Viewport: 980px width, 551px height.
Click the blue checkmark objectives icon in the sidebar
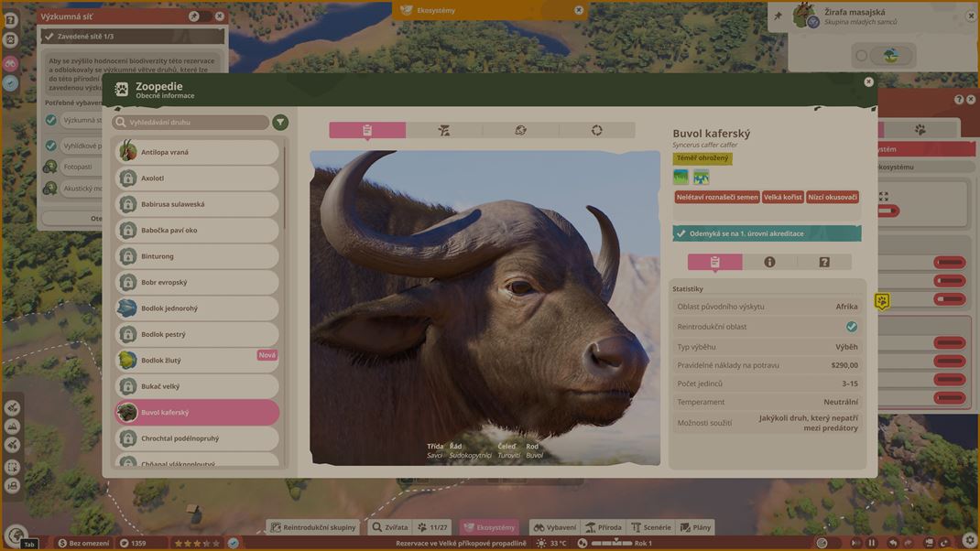click(11, 83)
